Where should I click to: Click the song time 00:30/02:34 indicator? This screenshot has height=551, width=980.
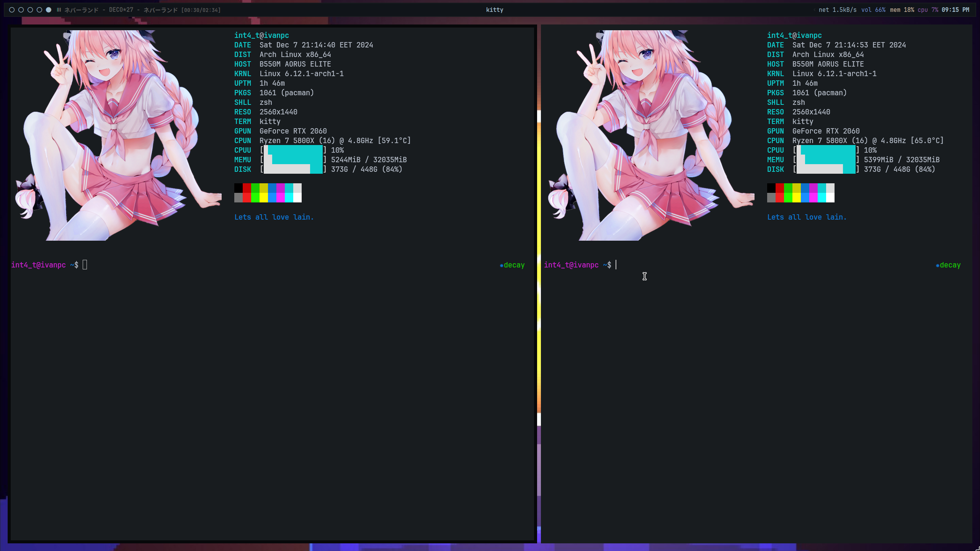coord(201,10)
